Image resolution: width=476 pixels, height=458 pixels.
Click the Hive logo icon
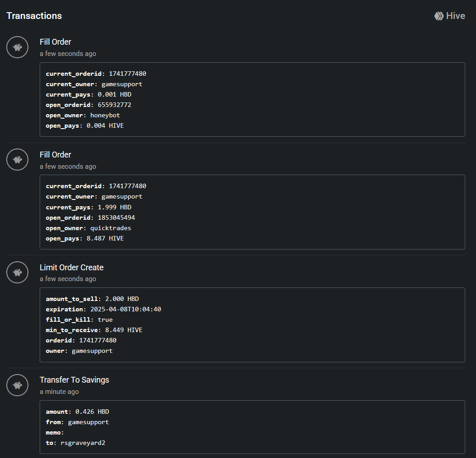click(439, 16)
